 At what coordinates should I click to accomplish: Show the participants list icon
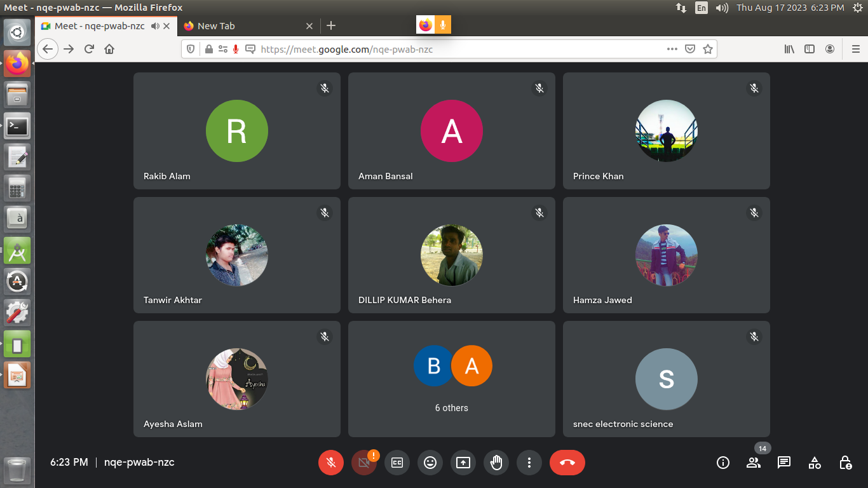[x=754, y=463]
